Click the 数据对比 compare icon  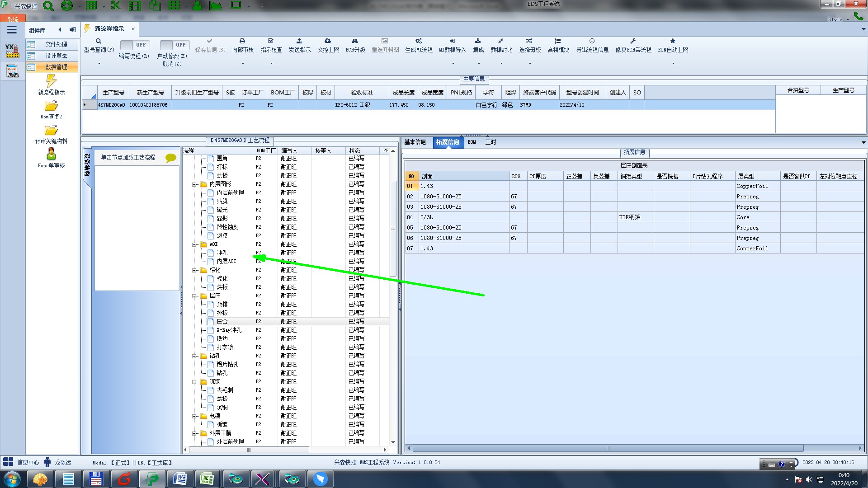[x=501, y=41]
